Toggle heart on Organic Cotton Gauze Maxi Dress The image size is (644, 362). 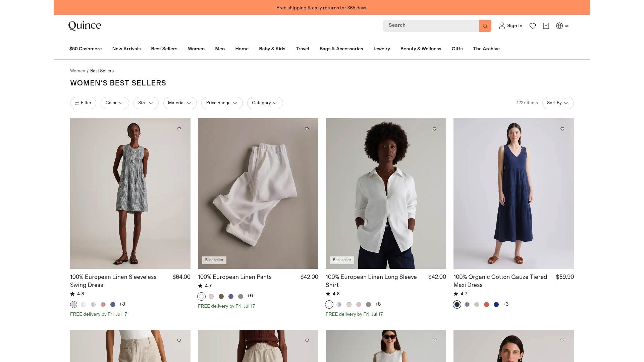pyautogui.click(x=562, y=129)
